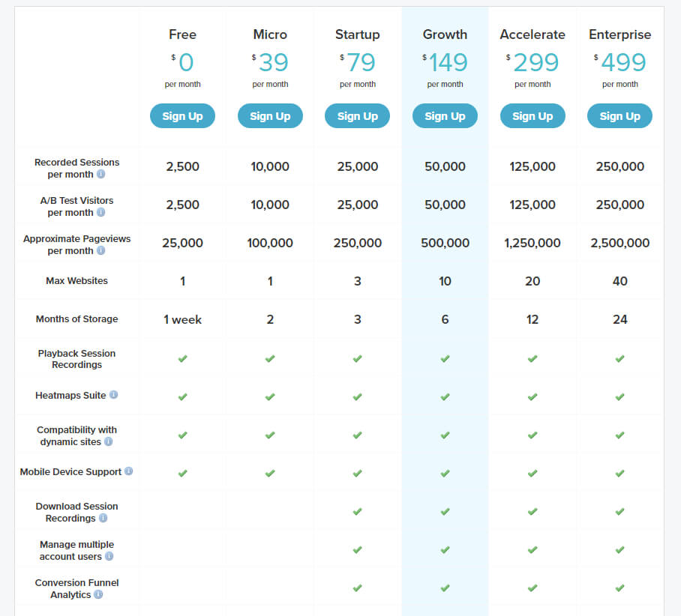Click Free plan checkmark for Heatmaps Suite
Viewport: 681px width, 616px height.
(x=182, y=396)
